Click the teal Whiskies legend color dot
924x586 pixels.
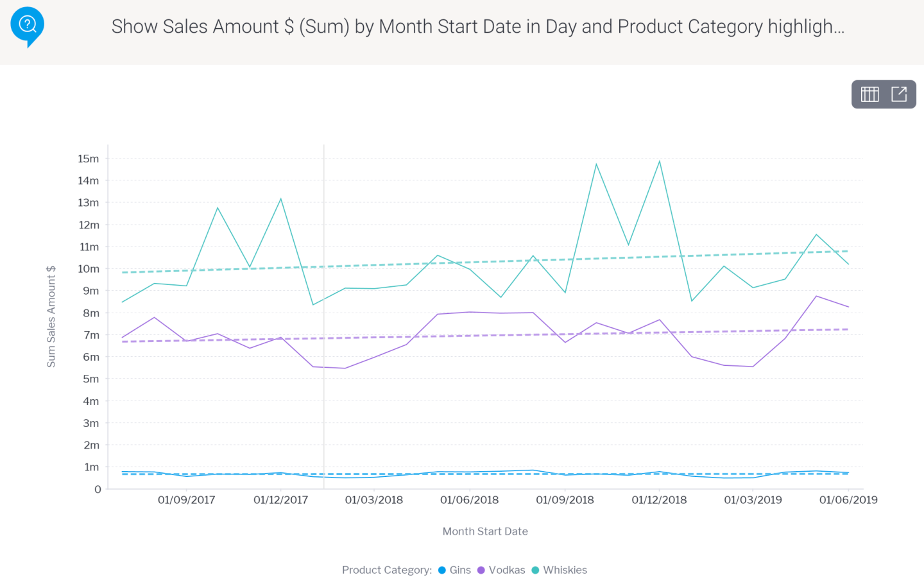[x=535, y=570]
